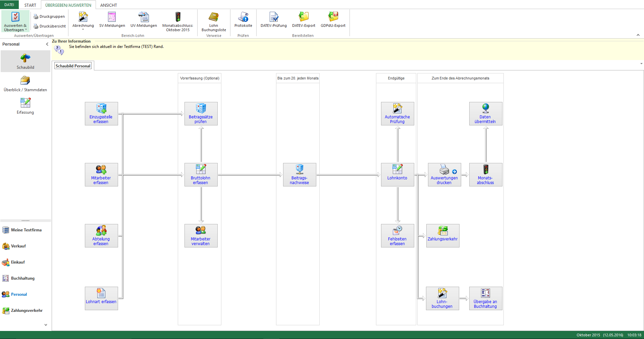The width and height of the screenshot is (644, 339).
Task: Go to Buchhaltung in the sidebar
Action: click(x=22, y=278)
